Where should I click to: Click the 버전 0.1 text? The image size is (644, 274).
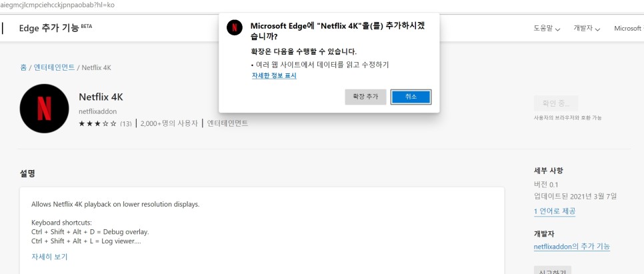pyautogui.click(x=546, y=185)
